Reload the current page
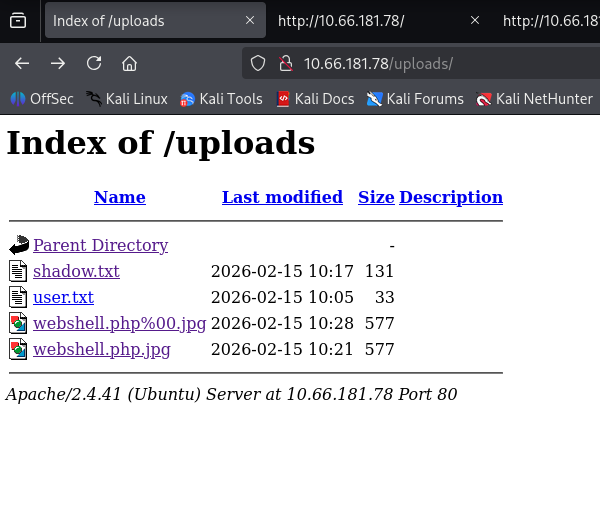600x514 pixels. (x=94, y=63)
